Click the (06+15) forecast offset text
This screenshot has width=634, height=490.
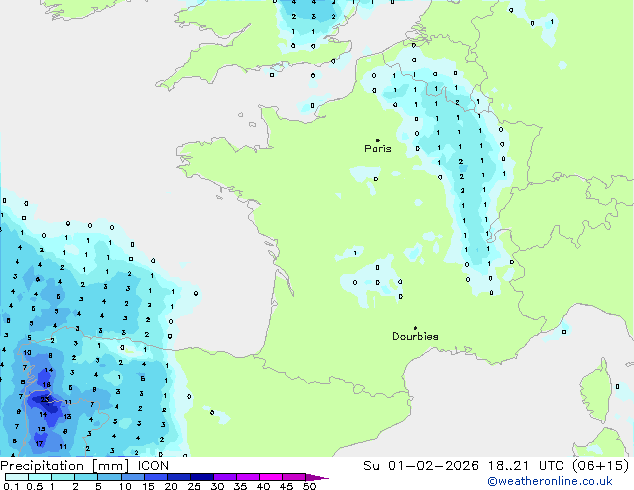pyautogui.click(x=601, y=466)
